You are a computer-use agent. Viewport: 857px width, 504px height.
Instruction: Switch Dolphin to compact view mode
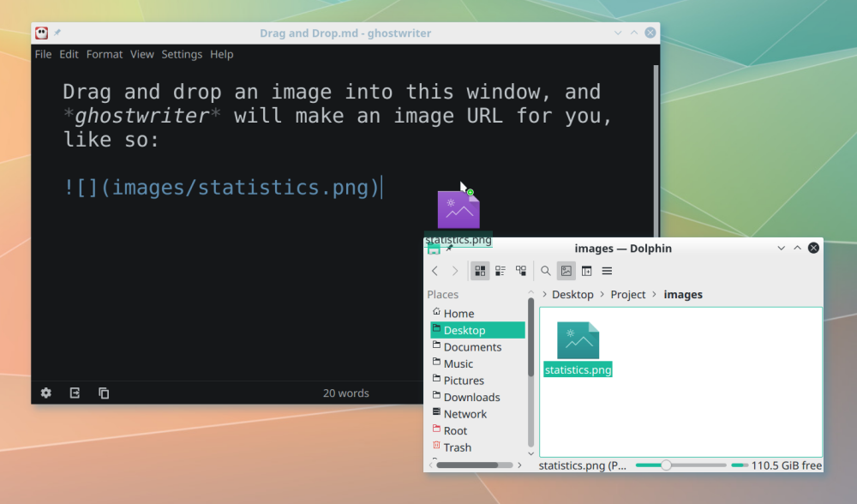point(500,271)
